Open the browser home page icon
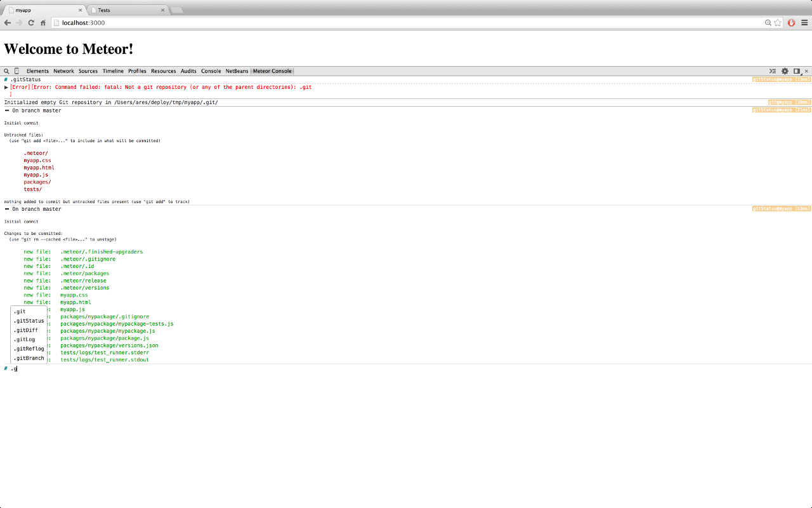 [x=43, y=23]
